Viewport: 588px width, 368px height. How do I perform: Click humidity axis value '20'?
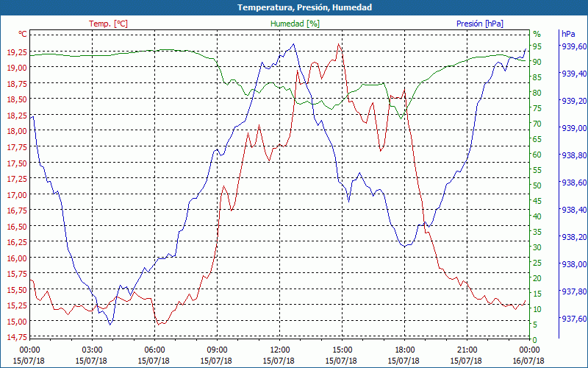point(537,279)
